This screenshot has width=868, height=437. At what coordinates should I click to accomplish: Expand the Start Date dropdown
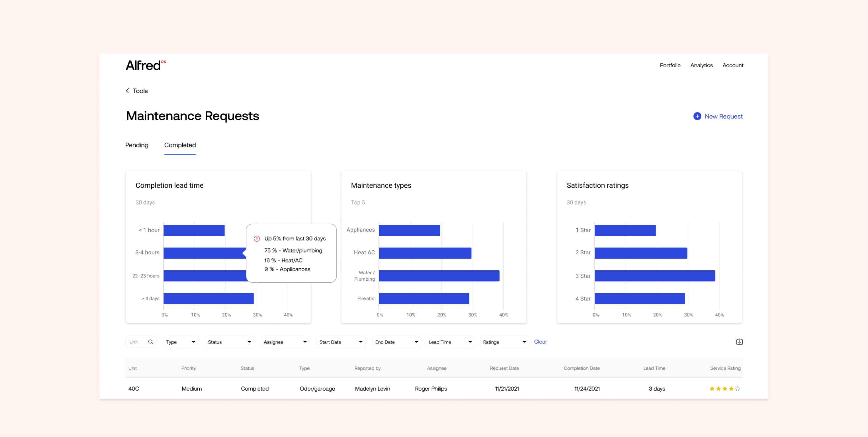tap(341, 342)
